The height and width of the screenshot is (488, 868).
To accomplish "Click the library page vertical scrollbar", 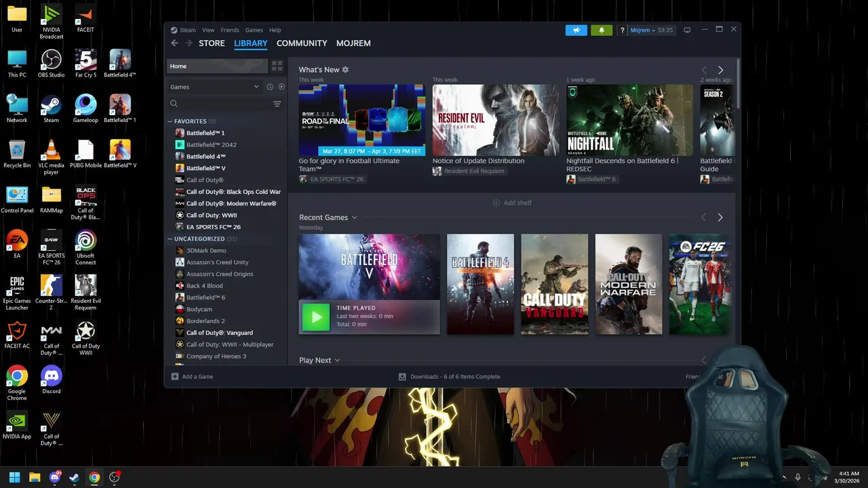I will tap(738, 83).
